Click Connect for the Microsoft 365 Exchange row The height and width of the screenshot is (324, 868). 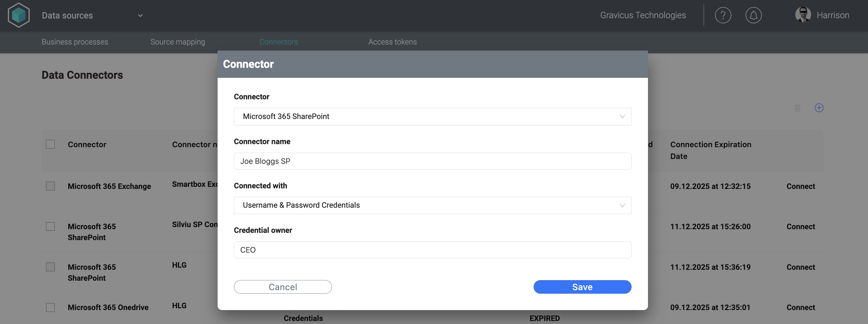point(801,186)
